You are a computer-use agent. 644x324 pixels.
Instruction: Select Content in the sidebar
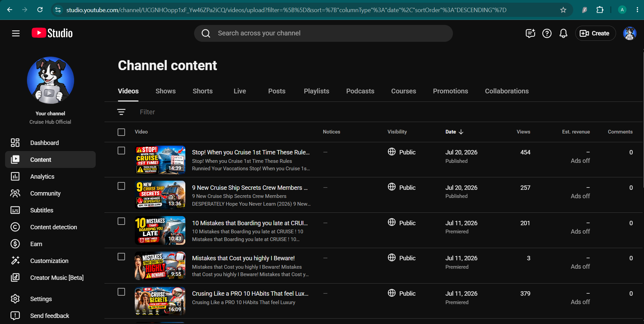pyautogui.click(x=51, y=159)
